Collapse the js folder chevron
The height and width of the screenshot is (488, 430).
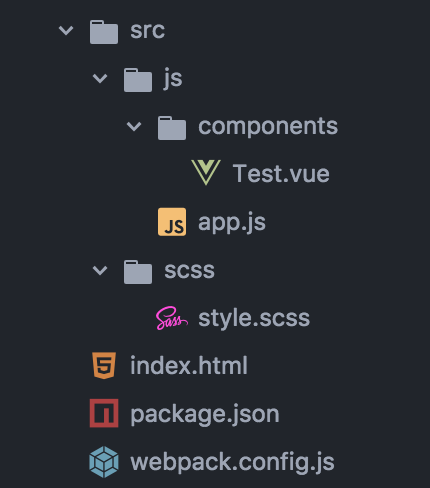tap(100, 79)
